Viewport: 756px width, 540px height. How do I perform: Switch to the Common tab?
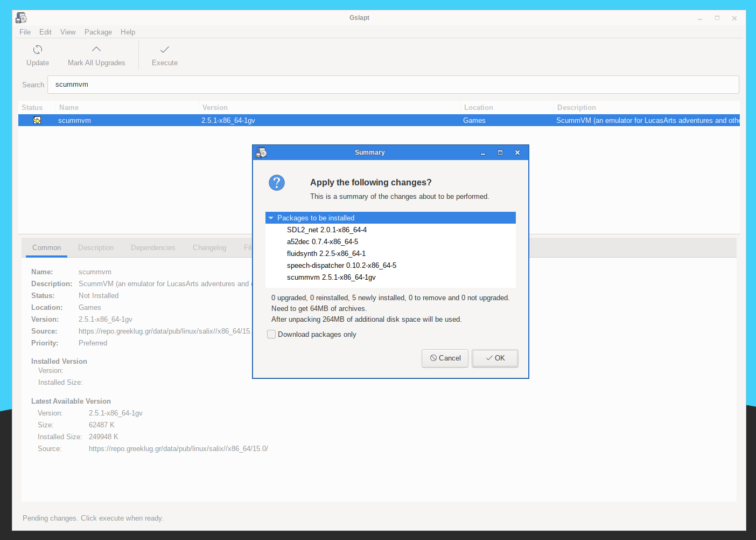[x=47, y=247]
